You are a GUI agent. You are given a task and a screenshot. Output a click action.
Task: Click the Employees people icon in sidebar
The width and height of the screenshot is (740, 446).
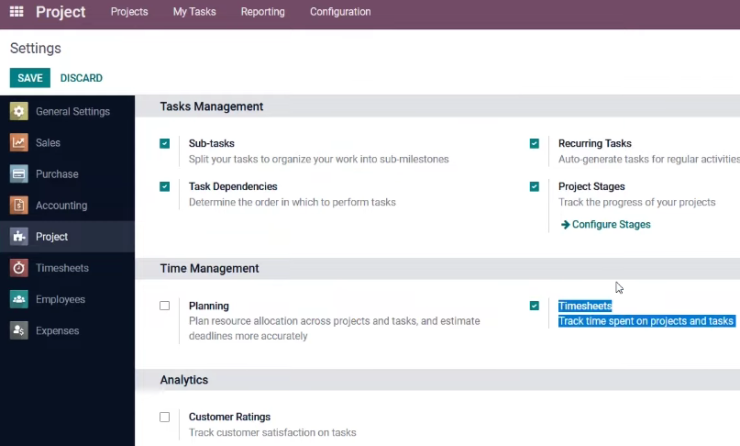pos(19,299)
